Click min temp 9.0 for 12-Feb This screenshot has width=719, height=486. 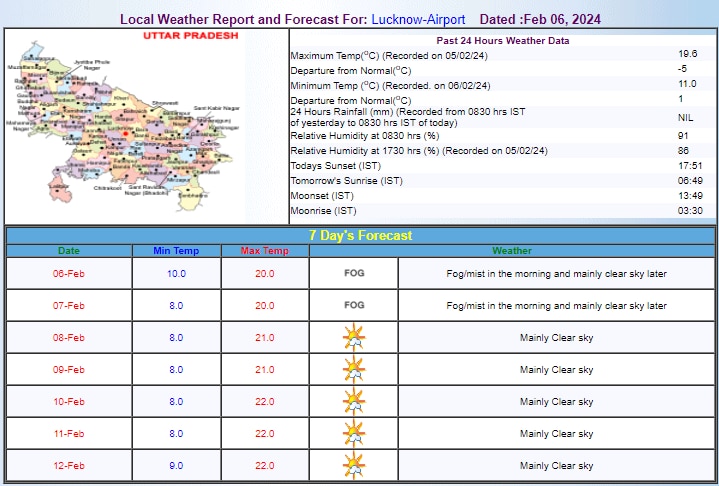click(x=176, y=466)
